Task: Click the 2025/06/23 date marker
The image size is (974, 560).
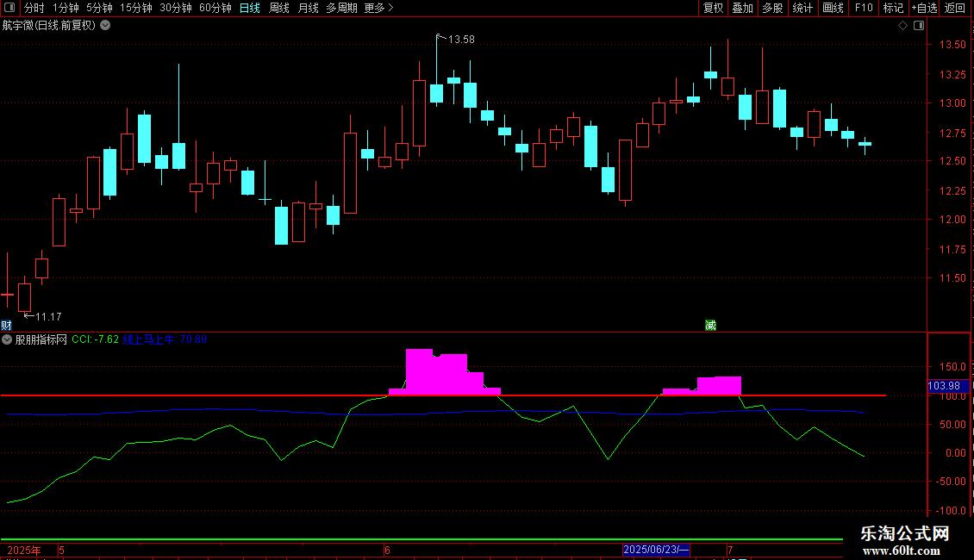Action: [x=656, y=550]
